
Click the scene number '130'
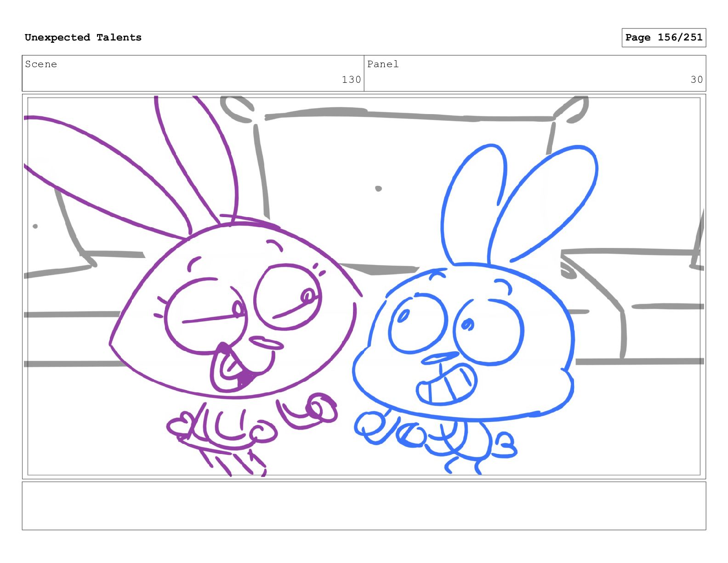351,80
